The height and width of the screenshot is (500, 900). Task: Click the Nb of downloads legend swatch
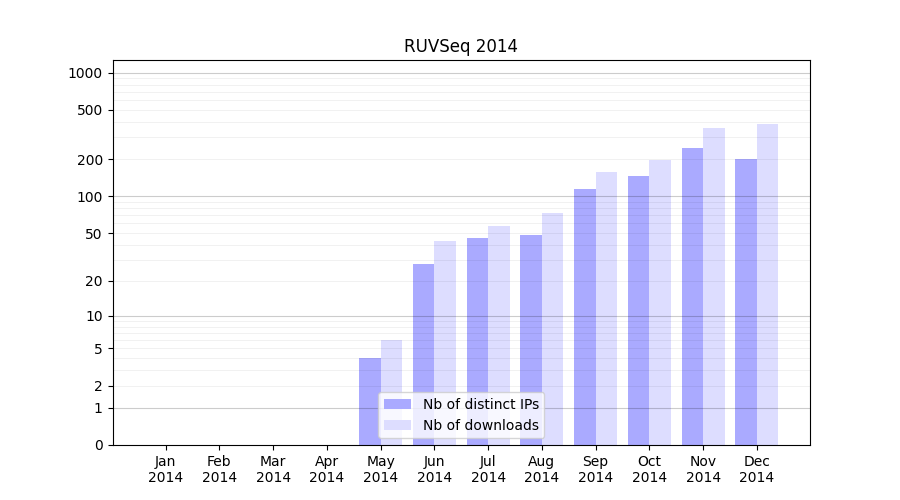[397, 425]
